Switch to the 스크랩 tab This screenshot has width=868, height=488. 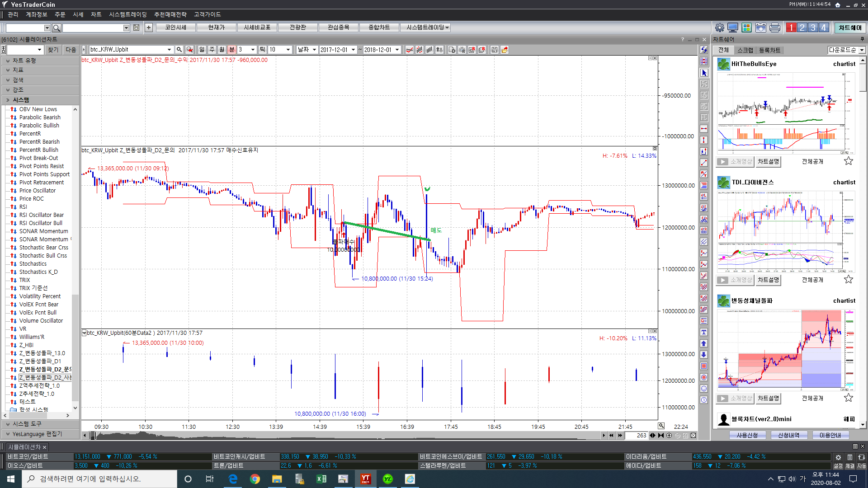click(745, 50)
